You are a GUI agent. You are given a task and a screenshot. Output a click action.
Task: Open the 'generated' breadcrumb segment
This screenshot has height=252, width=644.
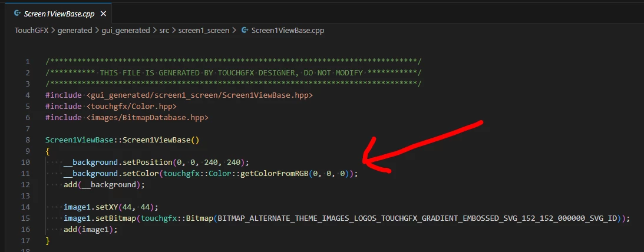tap(75, 31)
